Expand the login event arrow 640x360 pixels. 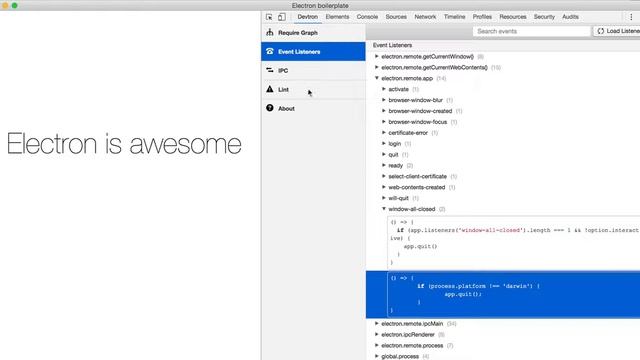[x=384, y=143]
